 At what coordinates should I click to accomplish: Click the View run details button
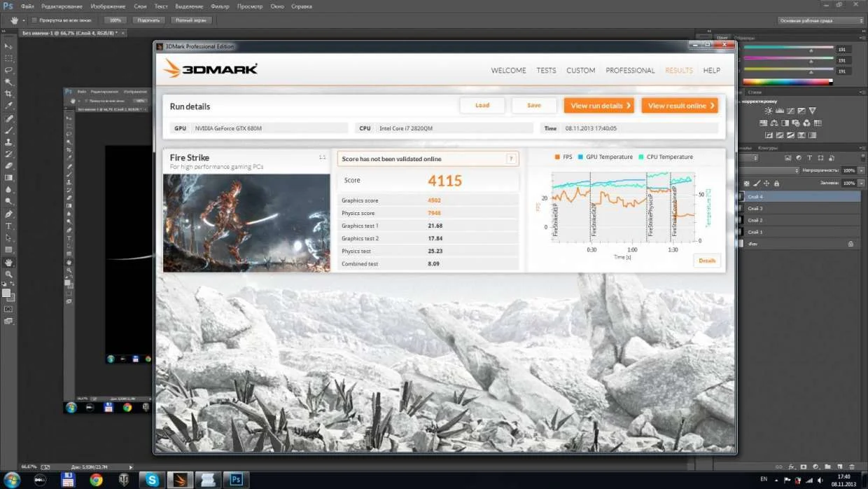(599, 105)
